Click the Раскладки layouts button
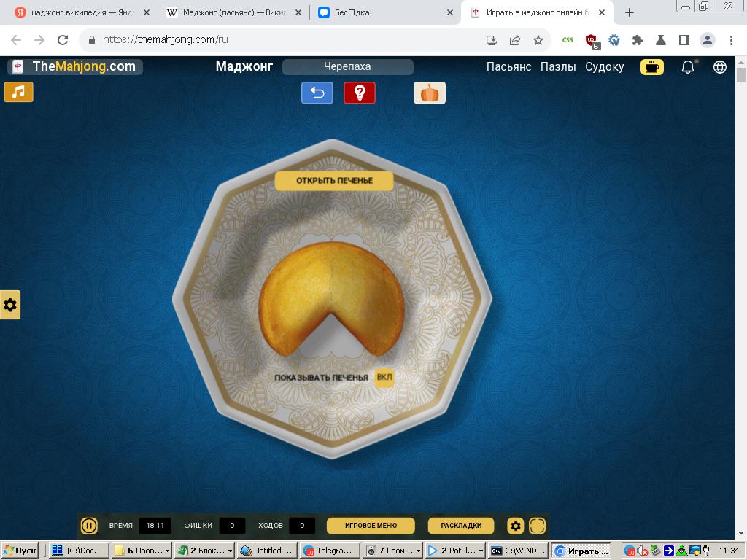The width and height of the screenshot is (747, 560). tap(461, 525)
